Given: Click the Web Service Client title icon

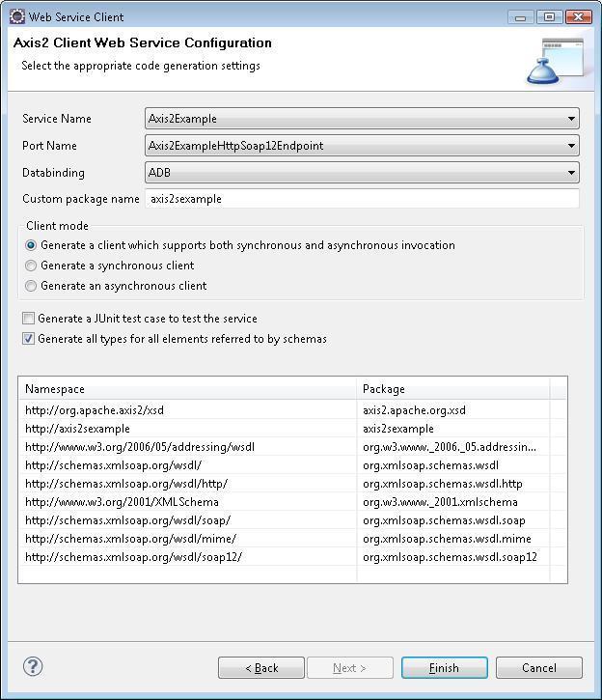Looking at the screenshot, I should click(x=17, y=16).
